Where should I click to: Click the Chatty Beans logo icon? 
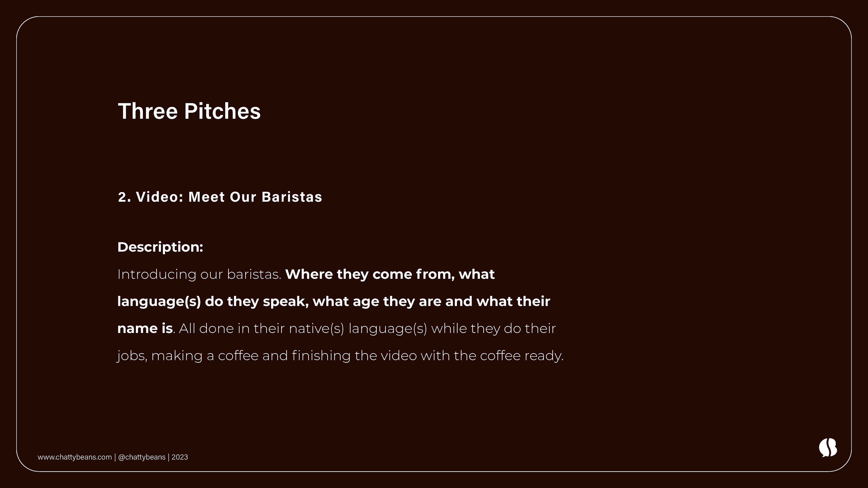coord(828,448)
